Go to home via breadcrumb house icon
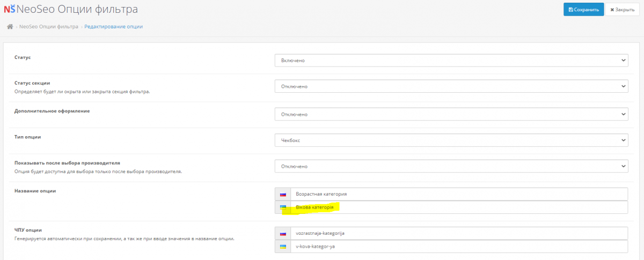 pos(10,26)
